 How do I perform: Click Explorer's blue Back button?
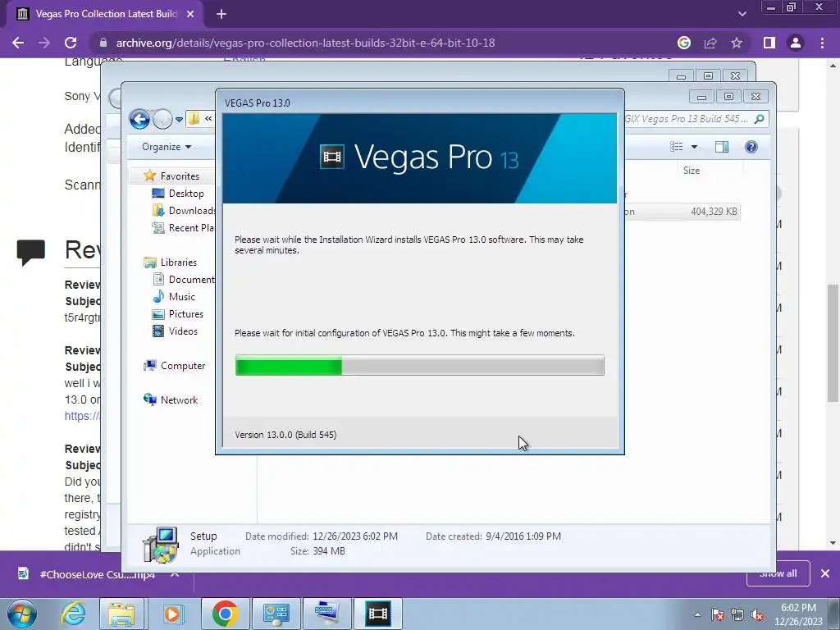click(x=139, y=119)
